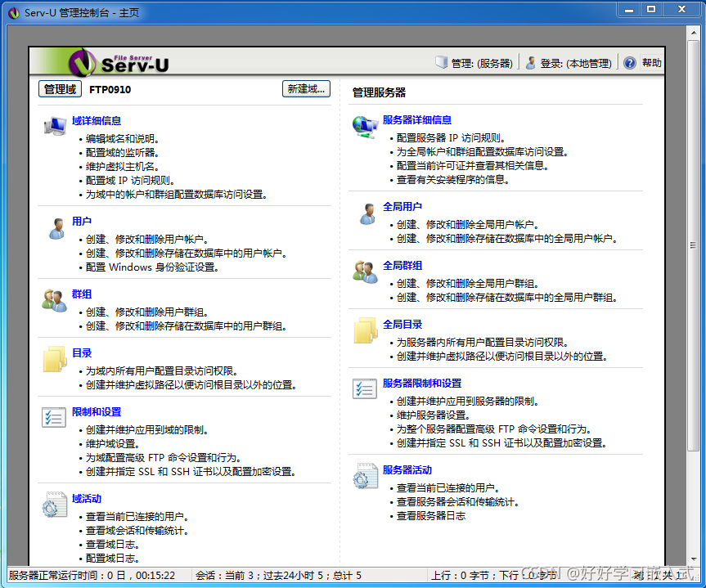Open the 管理: (服务器) dropdown
Viewport: 706px width, 588px height.
474,62
